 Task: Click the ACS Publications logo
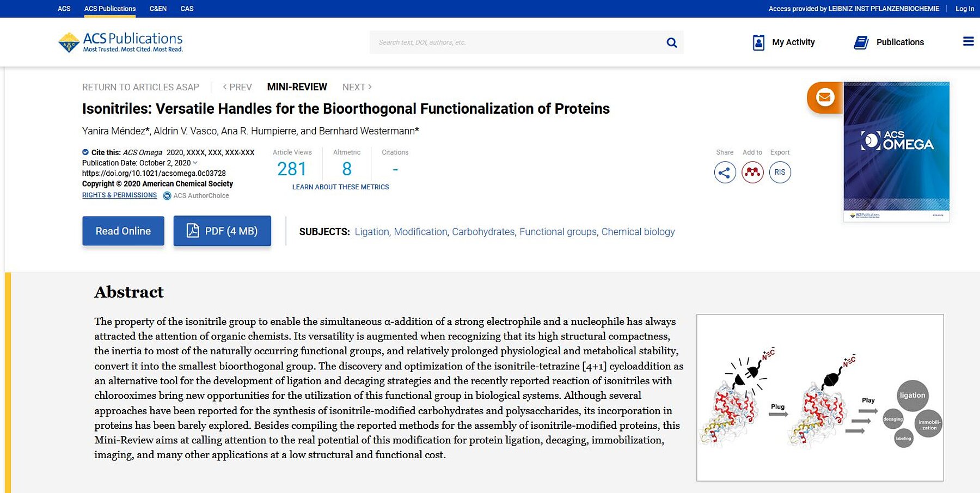pyautogui.click(x=120, y=42)
